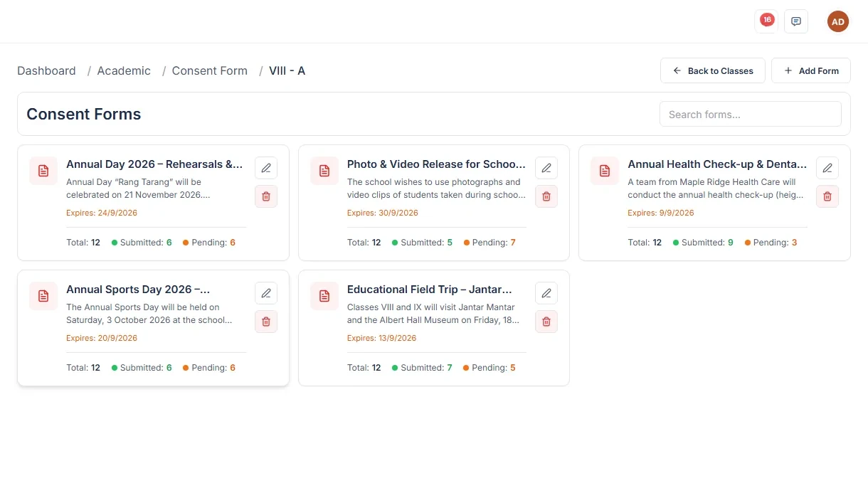The width and height of the screenshot is (868, 498).
Task: Edit the Photo & Video Release form
Action: coord(546,168)
